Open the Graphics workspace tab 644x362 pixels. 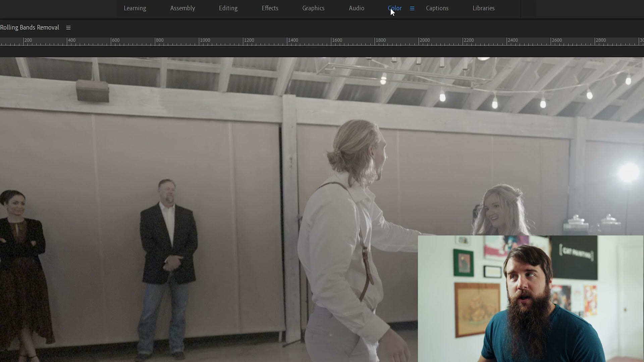click(x=313, y=8)
